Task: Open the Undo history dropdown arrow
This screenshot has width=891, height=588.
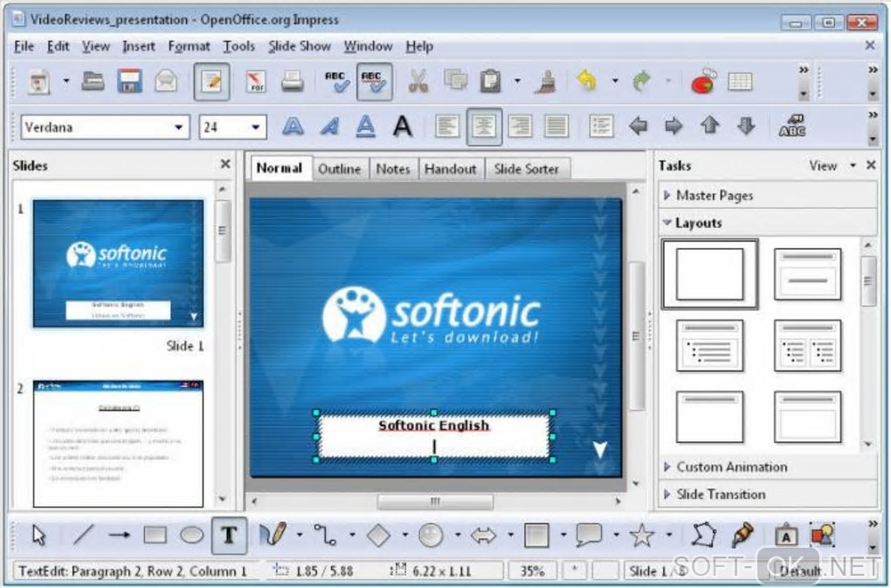Action: point(615,81)
